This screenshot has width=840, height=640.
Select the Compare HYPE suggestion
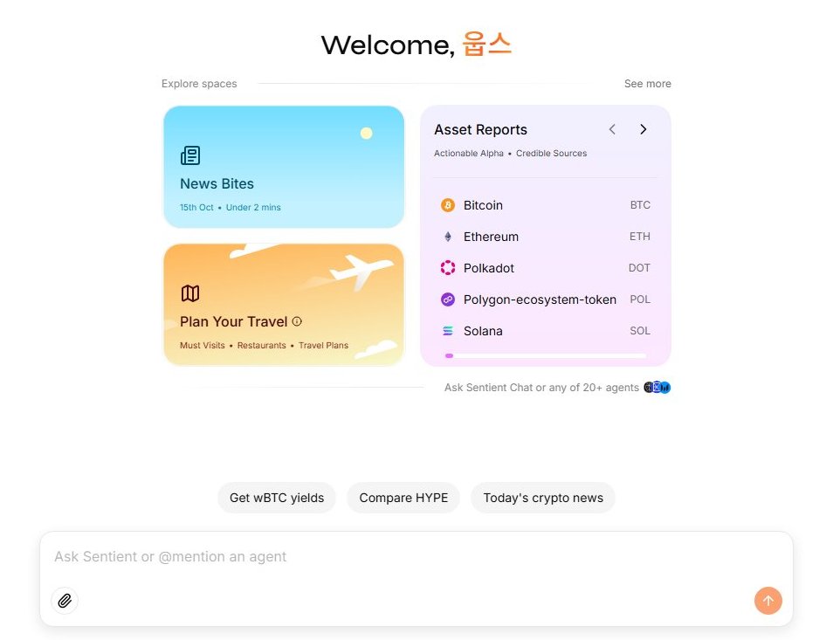[403, 498]
